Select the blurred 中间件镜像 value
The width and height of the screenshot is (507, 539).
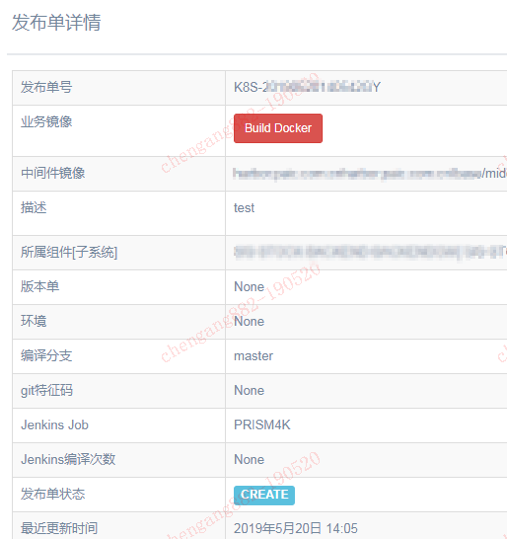pos(370,174)
